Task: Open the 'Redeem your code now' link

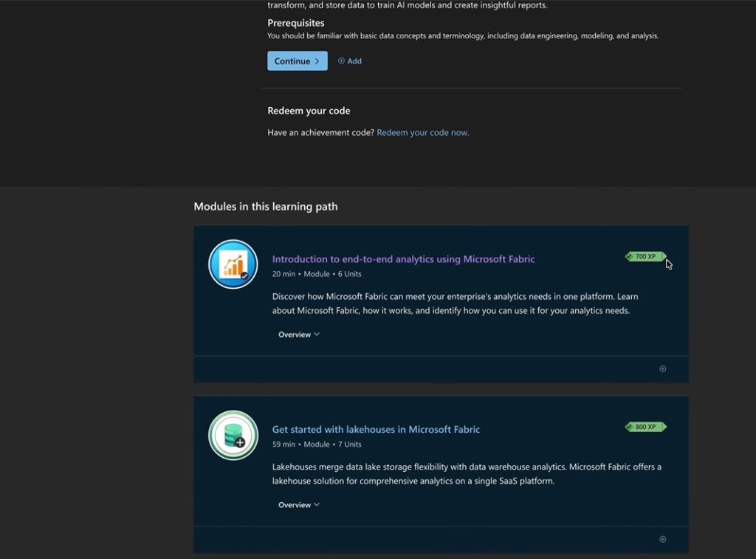Action: [422, 133]
